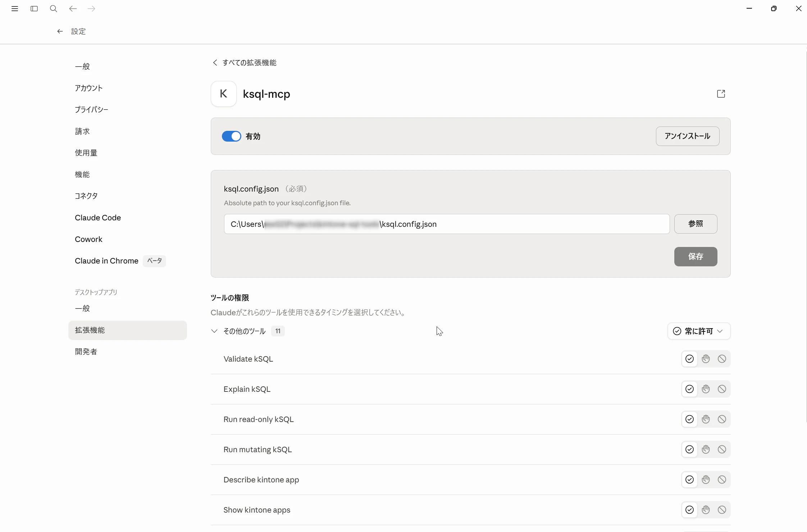Go back to すべての拡張機能
This screenshot has width=807, height=532.
pos(245,63)
